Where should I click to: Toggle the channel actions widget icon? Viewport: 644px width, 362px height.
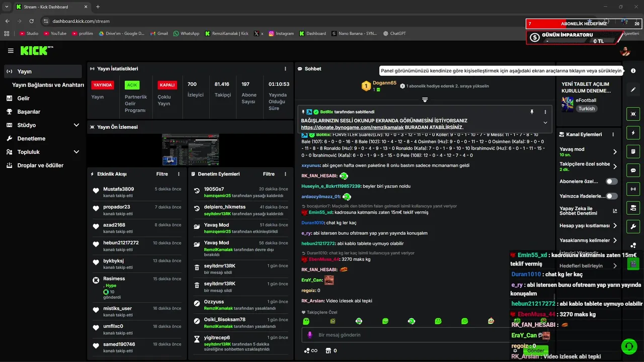tap(633, 208)
